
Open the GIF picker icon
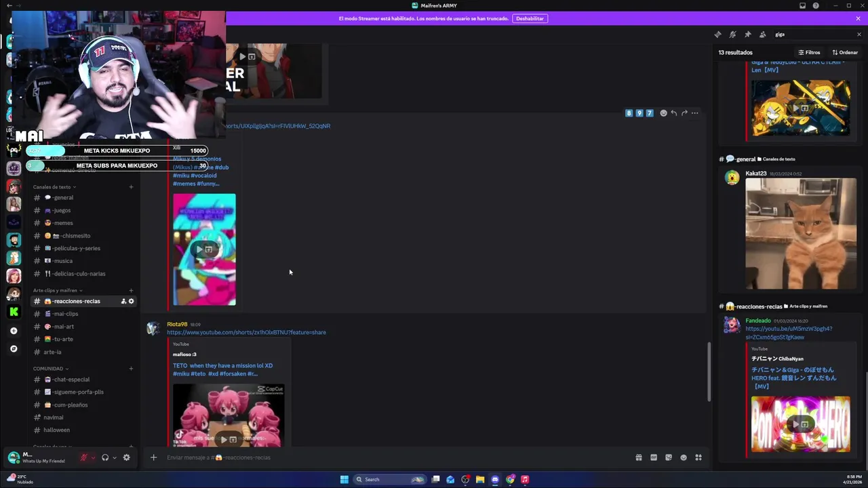pos(654,457)
